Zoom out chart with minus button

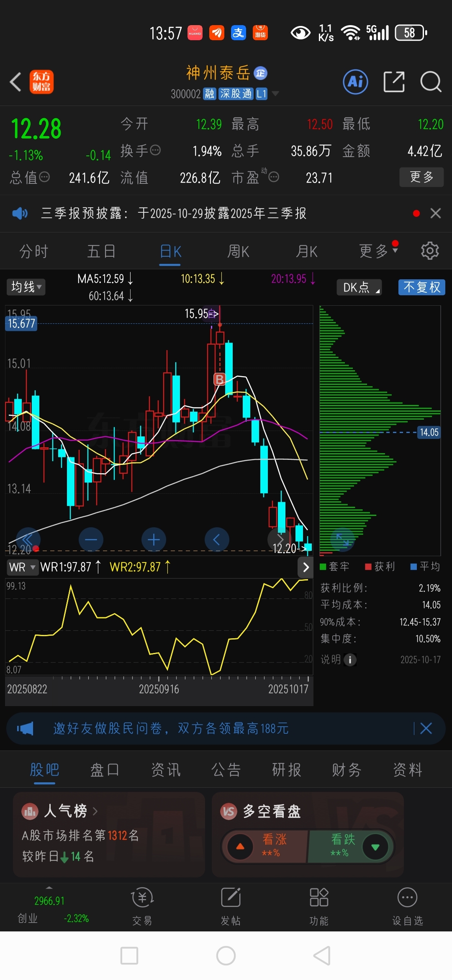click(91, 539)
